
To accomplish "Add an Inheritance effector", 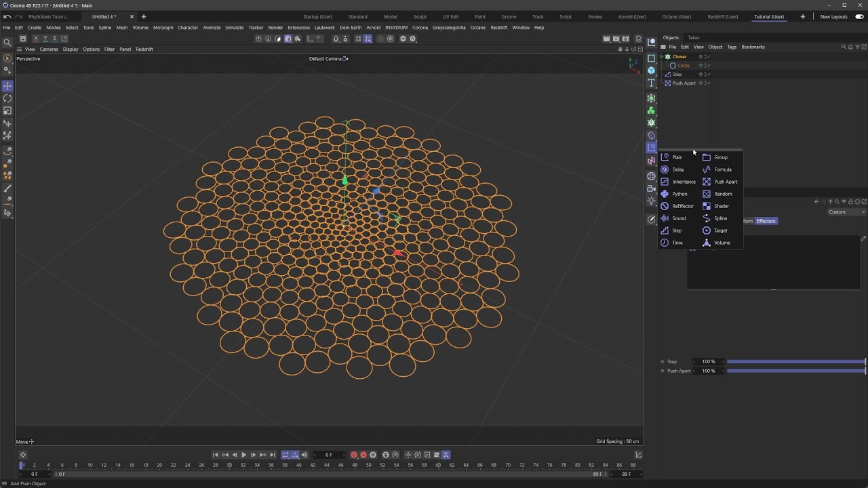I will click(x=679, y=182).
